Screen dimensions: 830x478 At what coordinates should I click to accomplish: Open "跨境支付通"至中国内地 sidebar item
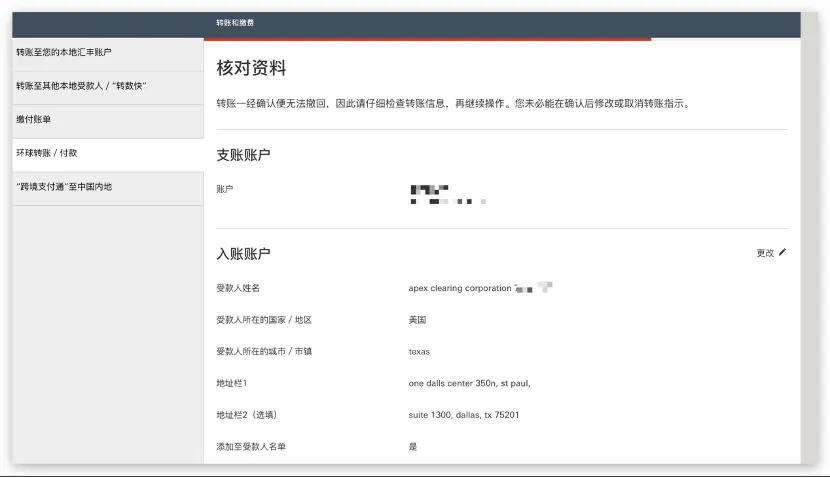(x=108, y=187)
